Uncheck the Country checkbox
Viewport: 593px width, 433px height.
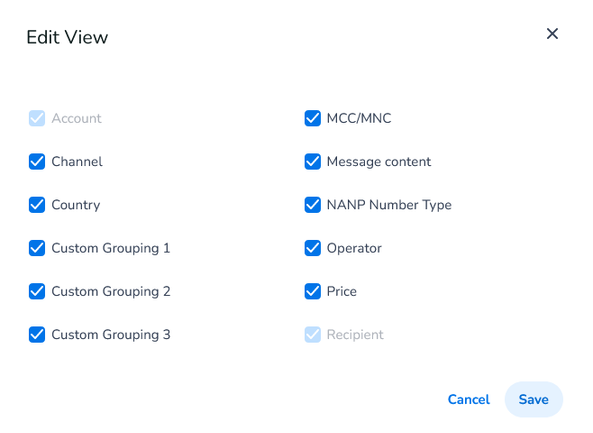click(x=37, y=205)
